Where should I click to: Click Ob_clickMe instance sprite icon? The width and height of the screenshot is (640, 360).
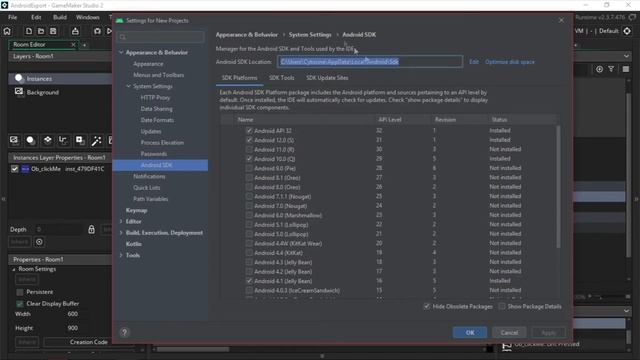tap(25, 169)
